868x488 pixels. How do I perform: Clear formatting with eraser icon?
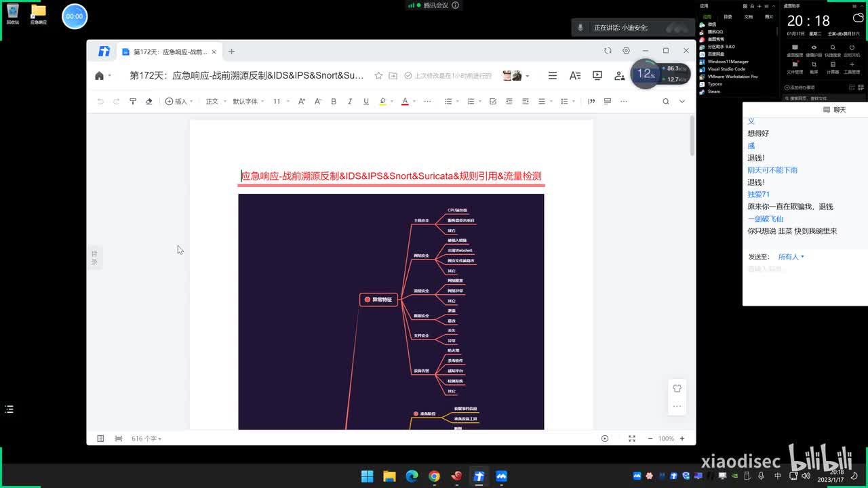pyautogui.click(x=149, y=102)
